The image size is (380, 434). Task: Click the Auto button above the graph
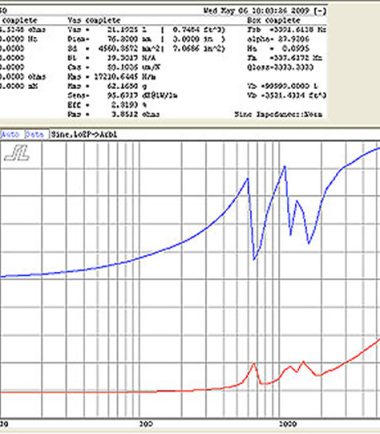pos(10,135)
